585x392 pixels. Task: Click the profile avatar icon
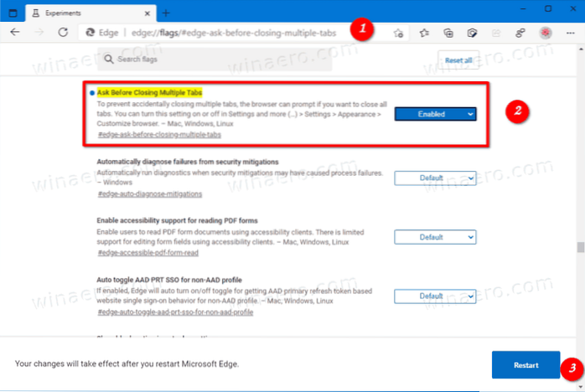point(546,33)
